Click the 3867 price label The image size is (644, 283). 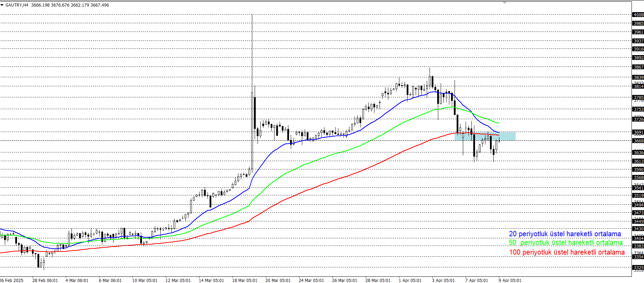tap(638, 67)
